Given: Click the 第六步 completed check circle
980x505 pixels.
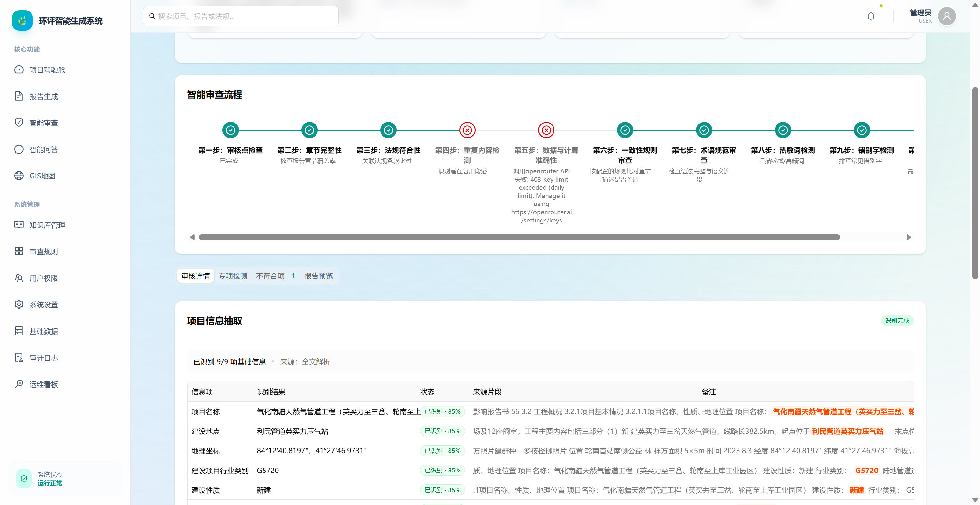Looking at the screenshot, I should (x=625, y=130).
